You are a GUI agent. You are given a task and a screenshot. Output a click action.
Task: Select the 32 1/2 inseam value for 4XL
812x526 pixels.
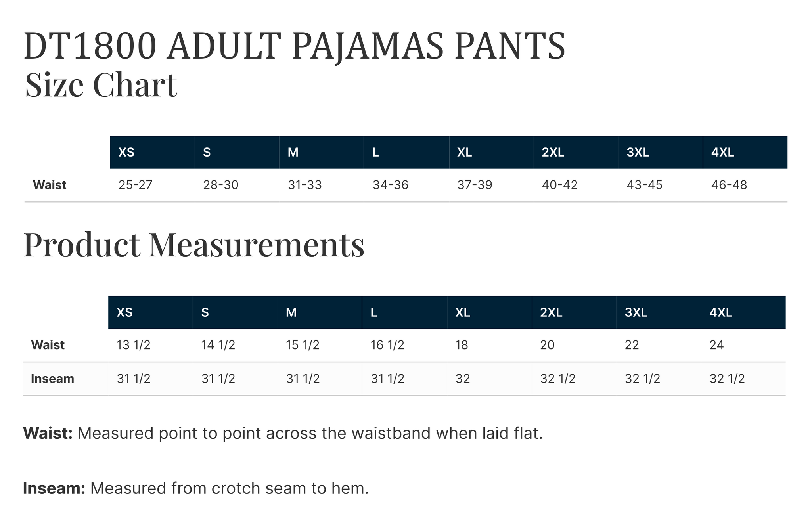[x=727, y=379]
